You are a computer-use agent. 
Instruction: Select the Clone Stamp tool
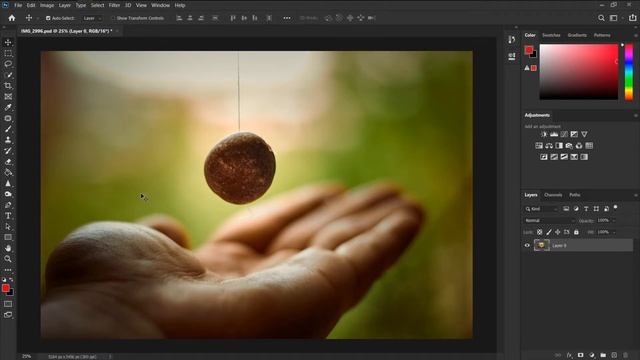pos(8,140)
